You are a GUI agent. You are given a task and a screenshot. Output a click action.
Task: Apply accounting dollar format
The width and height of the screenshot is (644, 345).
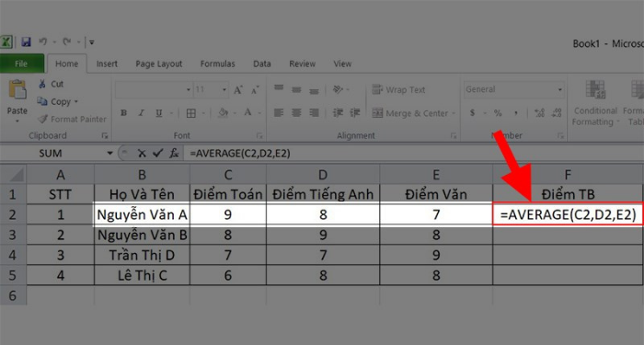click(473, 112)
